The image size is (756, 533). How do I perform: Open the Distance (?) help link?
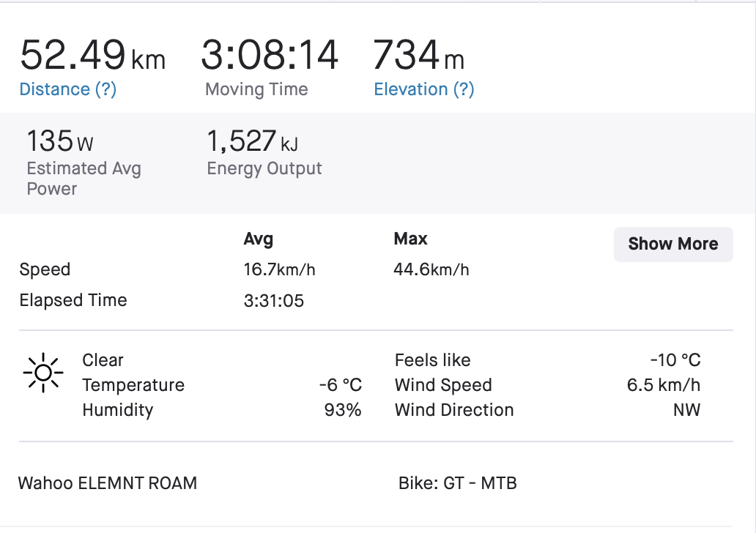pyautogui.click(x=68, y=89)
